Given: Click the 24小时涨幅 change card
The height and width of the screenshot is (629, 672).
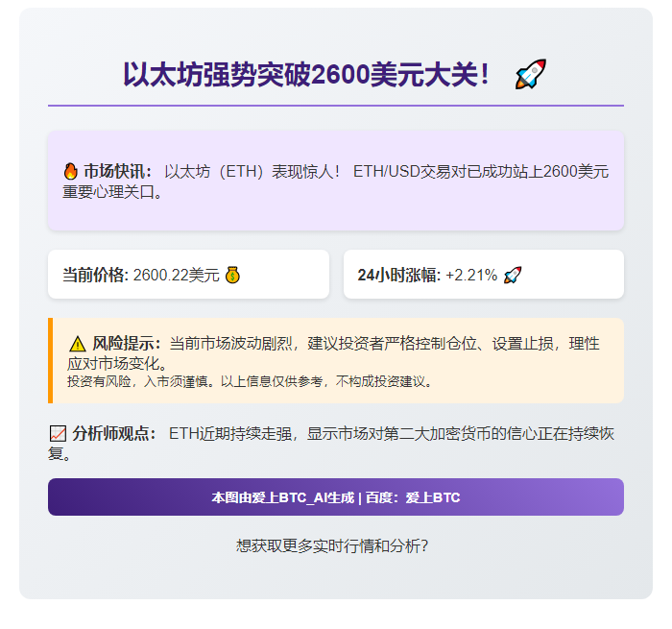Looking at the screenshot, I should point(484,274).
